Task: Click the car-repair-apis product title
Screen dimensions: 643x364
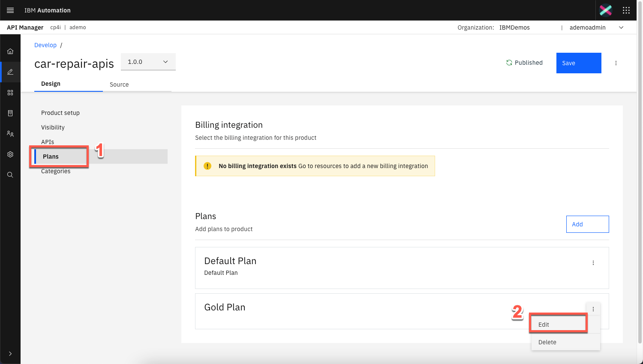Action: pos(74,63)
